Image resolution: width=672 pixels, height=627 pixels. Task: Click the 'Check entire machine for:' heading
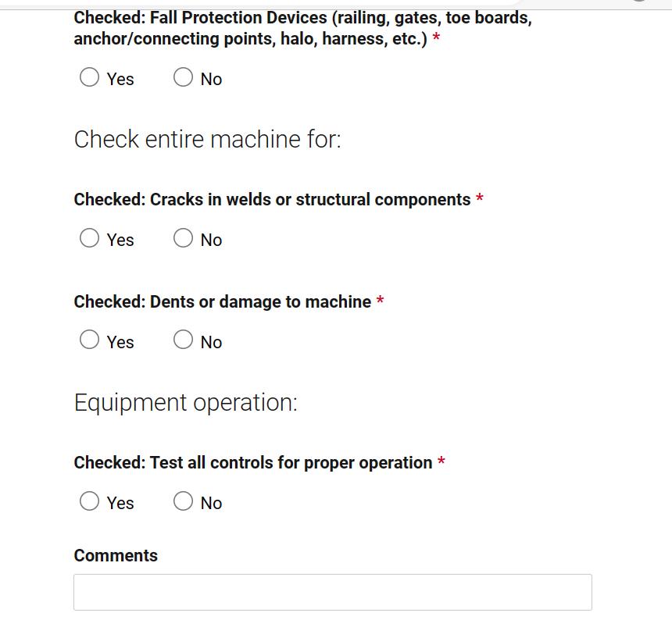click(207, 140)
